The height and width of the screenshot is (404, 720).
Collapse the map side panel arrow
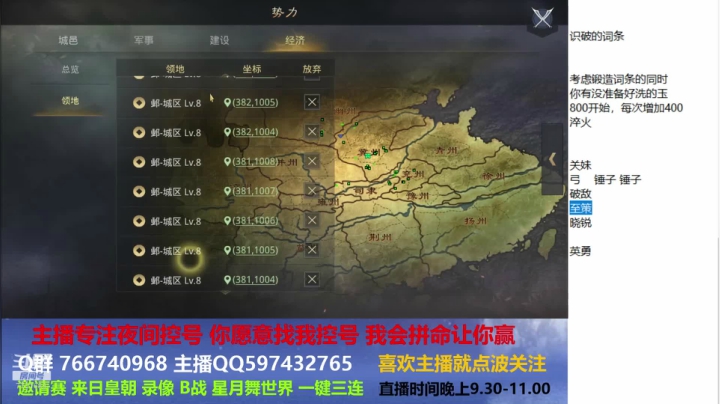[552, 159]
